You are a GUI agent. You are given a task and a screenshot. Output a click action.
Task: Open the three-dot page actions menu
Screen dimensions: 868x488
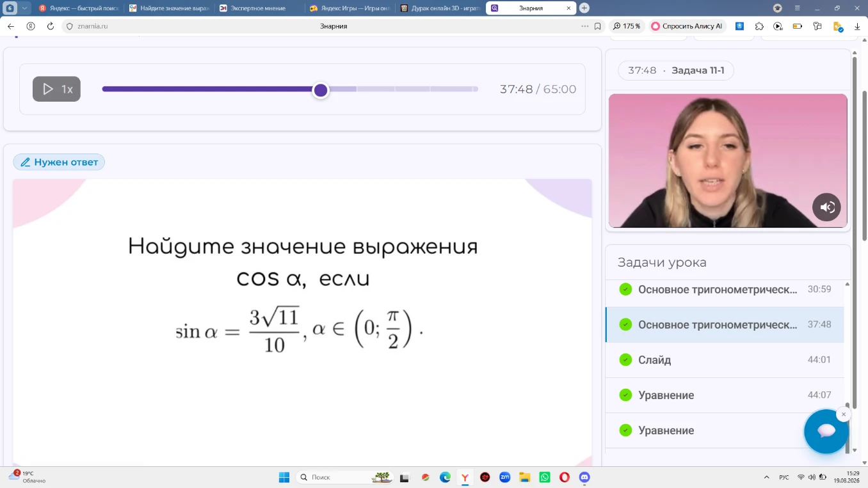click(584, 26)
